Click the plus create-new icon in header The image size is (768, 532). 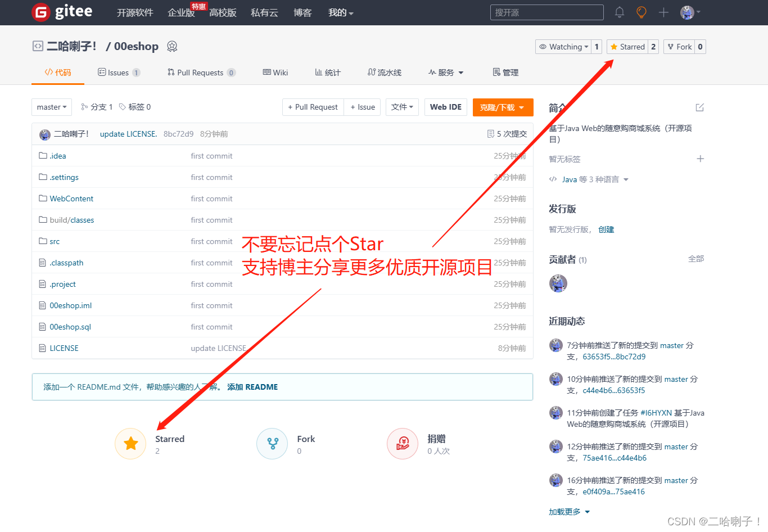663,12
